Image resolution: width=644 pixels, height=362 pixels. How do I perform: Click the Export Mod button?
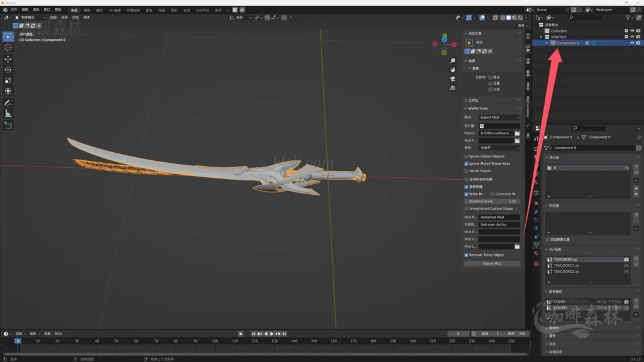click(x=492, y=263)
